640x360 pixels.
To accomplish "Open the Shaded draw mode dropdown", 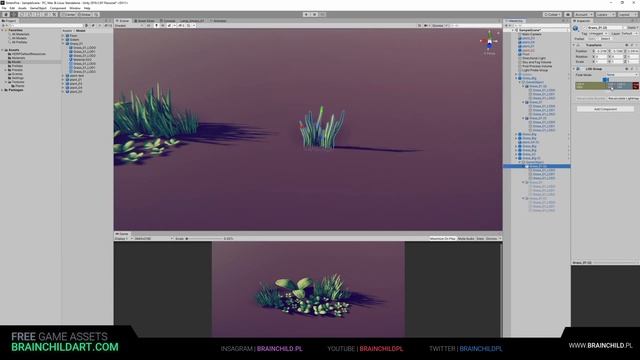I will pyautogui.click(x=129, y=25).
